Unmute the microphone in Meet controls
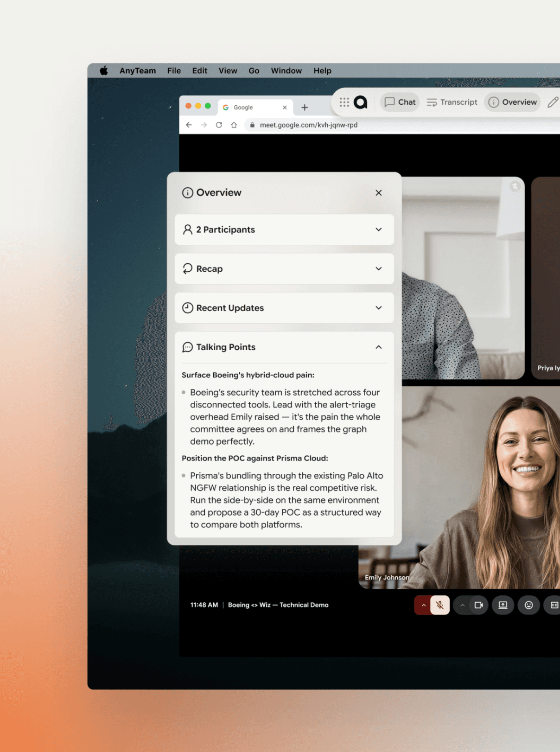Image resolution: width=560 pixels, height=752 pixels. [440, 605]
